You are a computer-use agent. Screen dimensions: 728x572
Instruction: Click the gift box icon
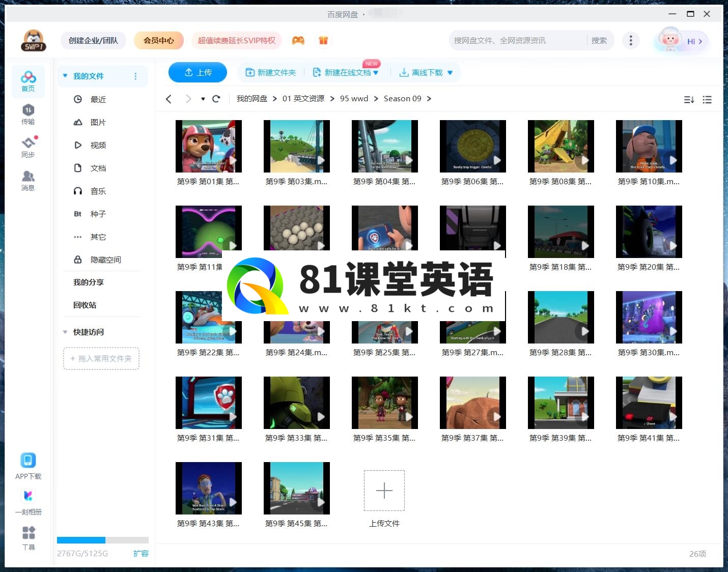click(323, 40)
